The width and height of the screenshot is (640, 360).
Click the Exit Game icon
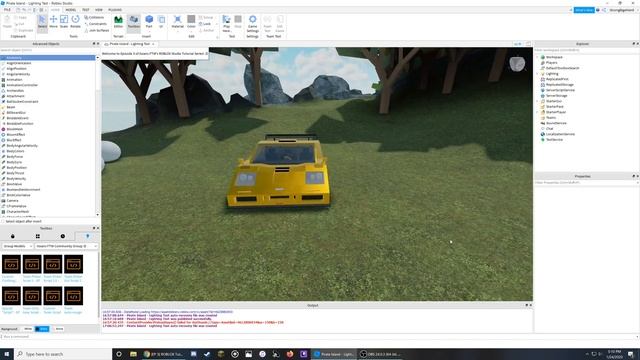coord(280,23)
